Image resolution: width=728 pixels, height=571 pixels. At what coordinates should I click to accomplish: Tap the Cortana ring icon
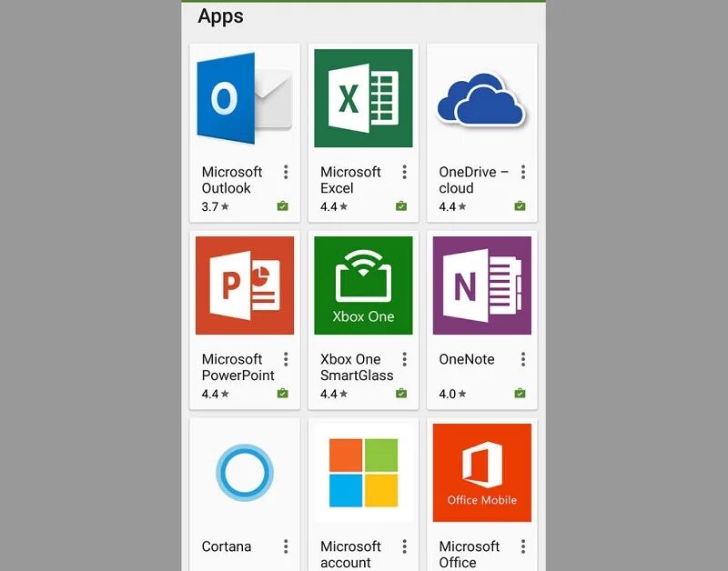tap(245, 473)
